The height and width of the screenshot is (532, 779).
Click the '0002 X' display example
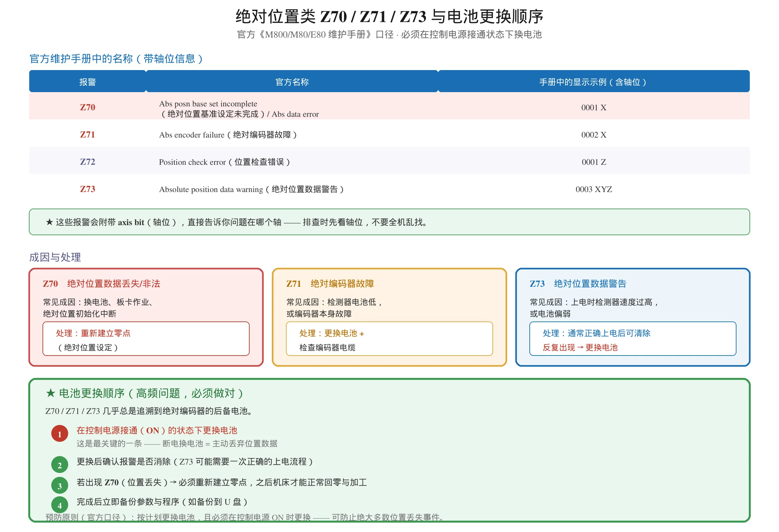pyautogui.click(x=594, y=135)
